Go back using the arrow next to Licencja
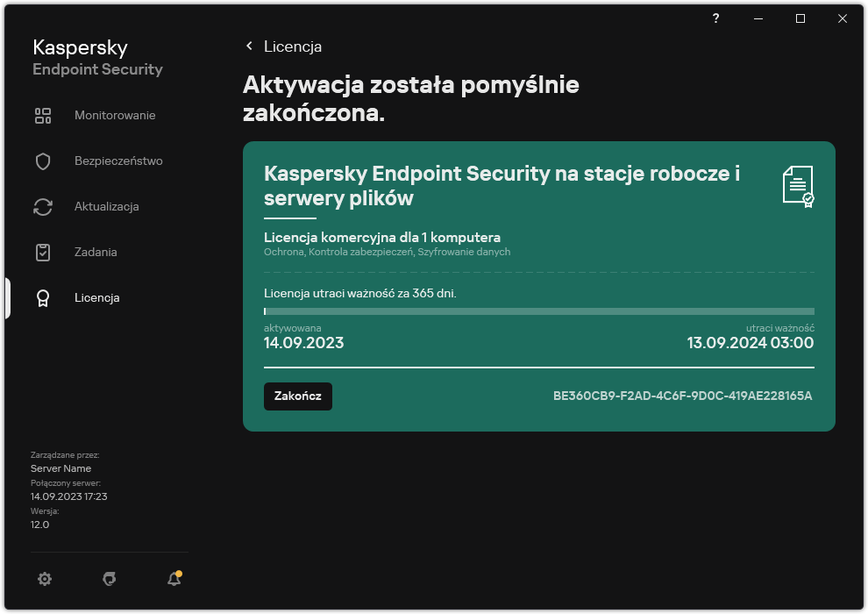Screen dimensions: 868x614 [248, 46]
